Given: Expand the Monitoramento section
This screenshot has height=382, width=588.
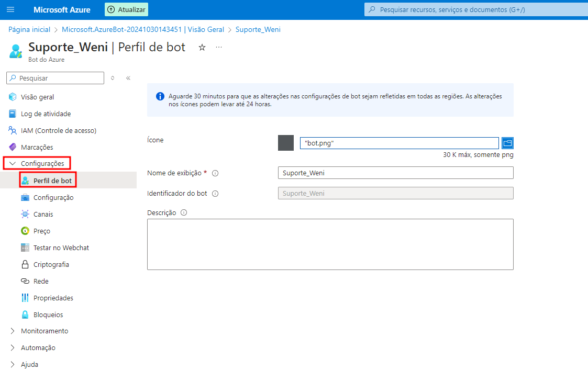Looking at the screenshot, I should pyautogui.click(x=13, y=331).
